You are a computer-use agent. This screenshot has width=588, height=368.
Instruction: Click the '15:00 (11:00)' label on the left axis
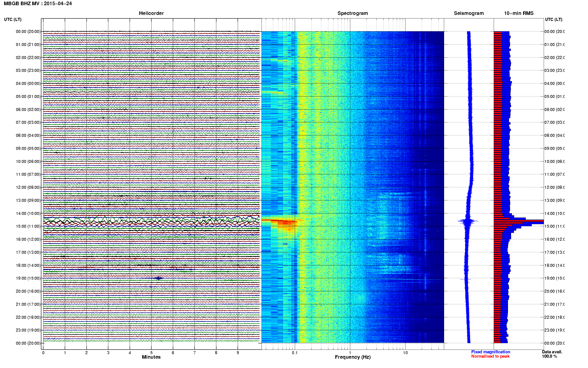click(x=28, y=226)
